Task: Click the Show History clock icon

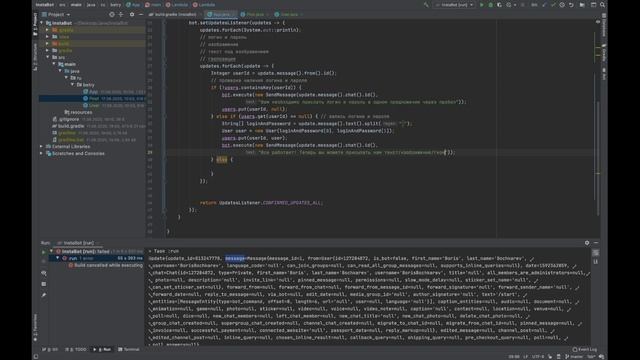Action: (562, 5)
